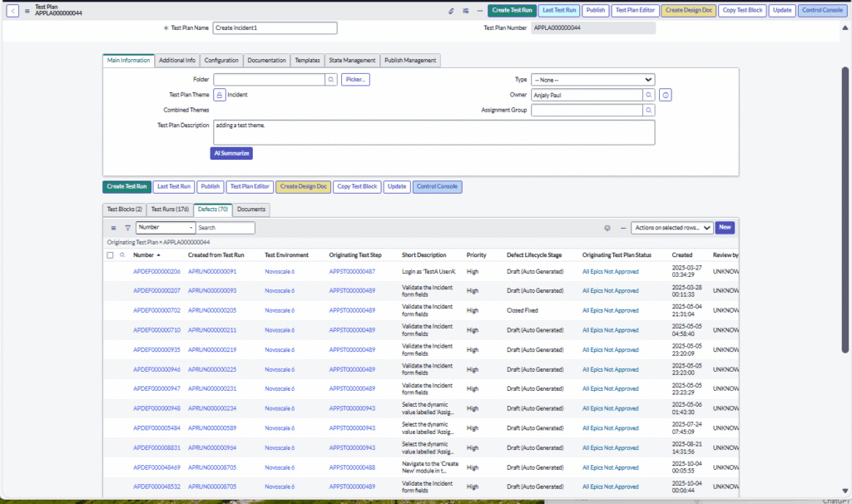This screenshot has height=504, width=852.
Task: Open the Test Runs (176) tab
Action: pos(170,210)
